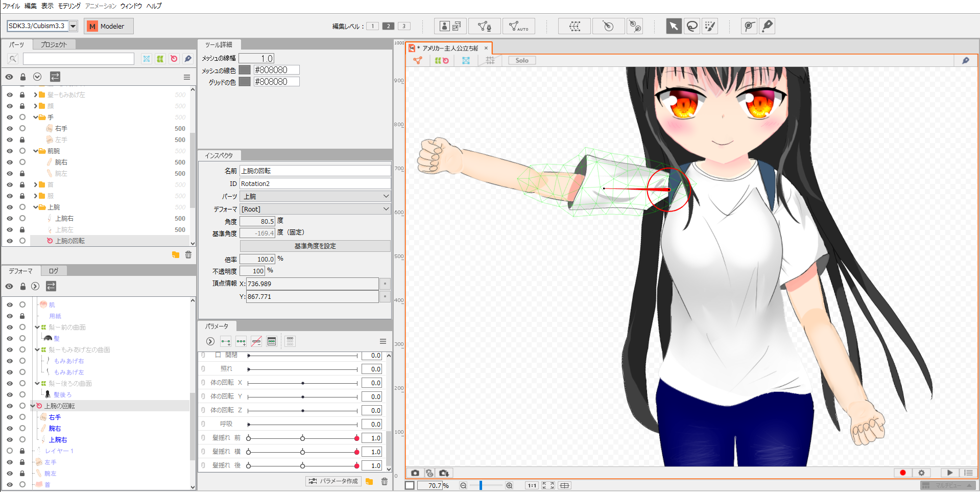The image size is (980, 492).
Task: Filter parts by rotation deformer icon
Action: 174,59
